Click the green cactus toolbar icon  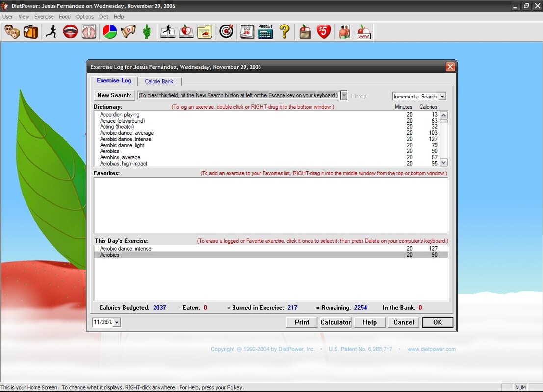(x=147, y=32)
